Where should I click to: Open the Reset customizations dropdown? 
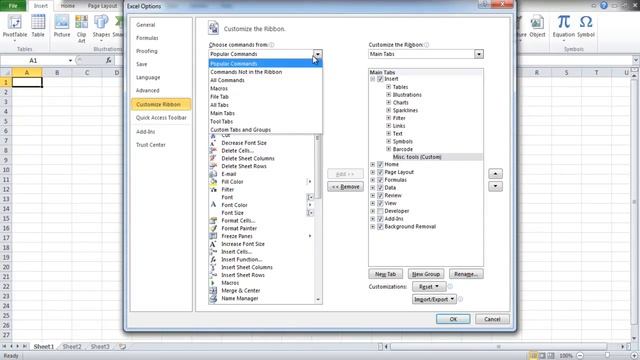[429, 287]
